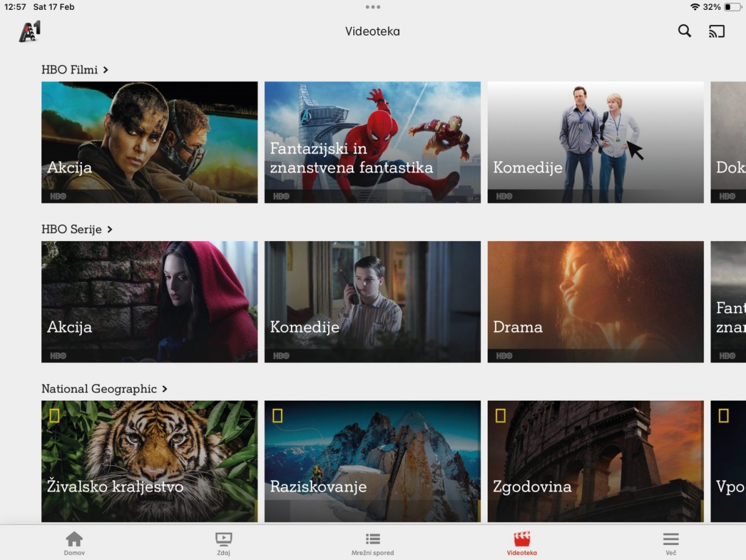
Task: Open the National Geographic section heading
Action: [99, 389]
